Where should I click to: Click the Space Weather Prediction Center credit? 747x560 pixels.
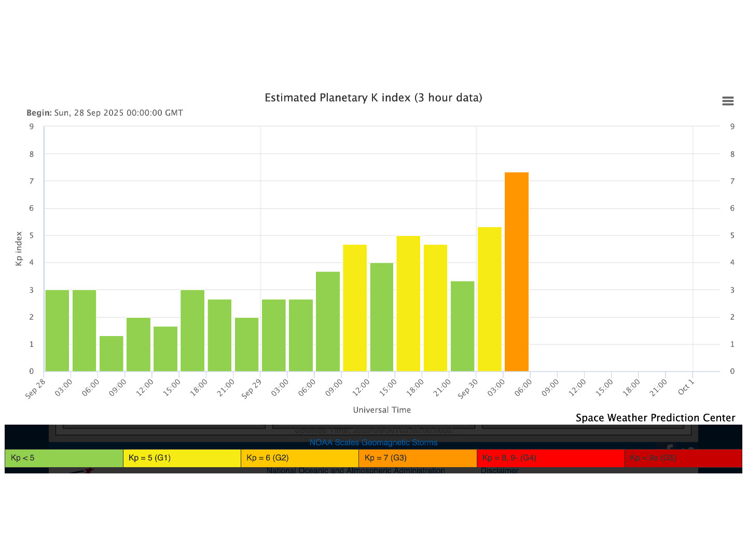tap(655, 418)
